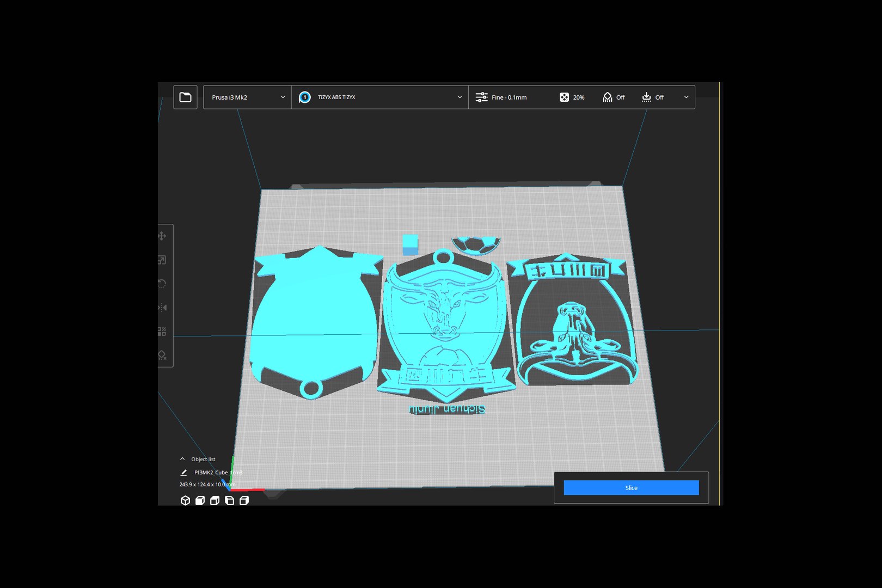Image resolution: width=882 pixels, height=588 pixels.
Task: Select the octopus badge model
Action: point(572,320)
